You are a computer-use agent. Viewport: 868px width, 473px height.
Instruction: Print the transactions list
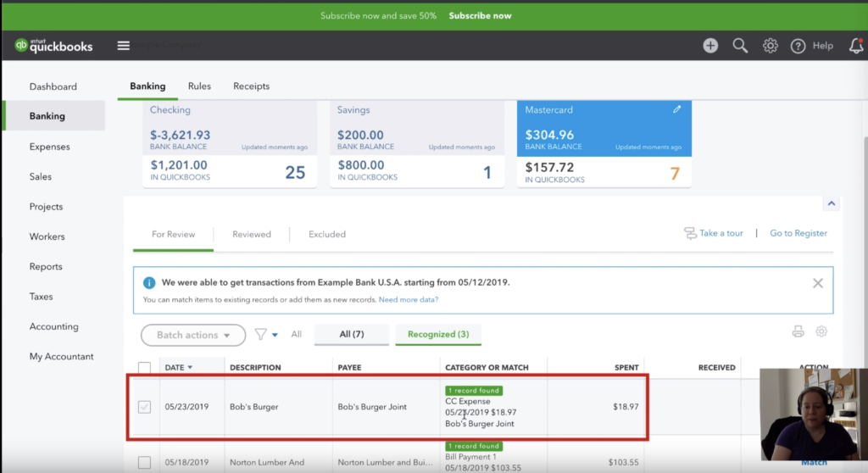[798, 331]
